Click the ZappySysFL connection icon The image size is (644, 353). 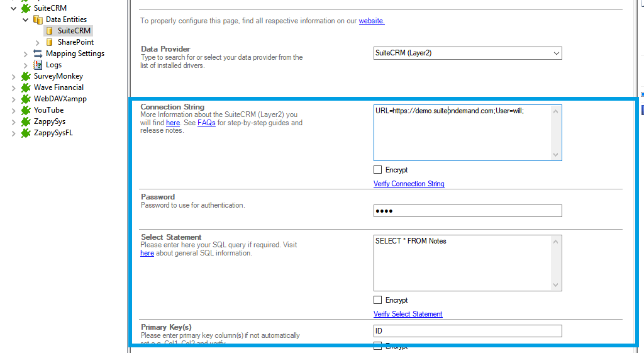click(x=26, y=133)
